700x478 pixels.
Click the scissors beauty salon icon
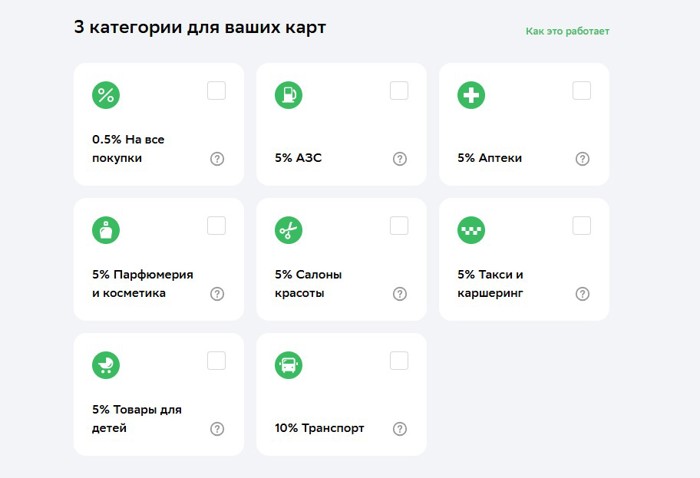(x=288, y=230)
